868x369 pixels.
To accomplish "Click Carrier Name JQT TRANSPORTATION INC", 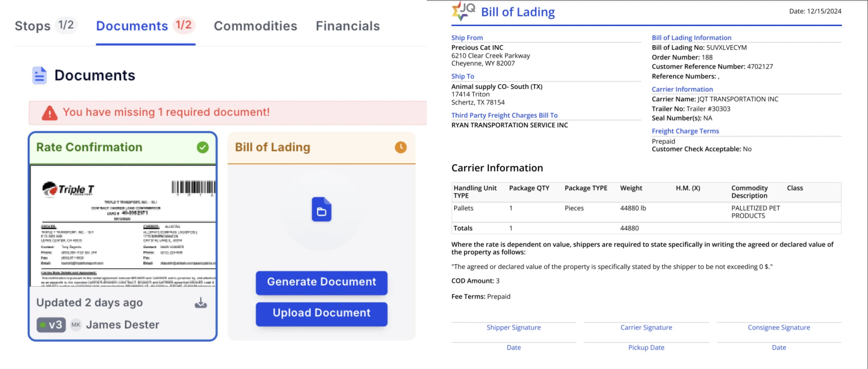I will (715, 99).
